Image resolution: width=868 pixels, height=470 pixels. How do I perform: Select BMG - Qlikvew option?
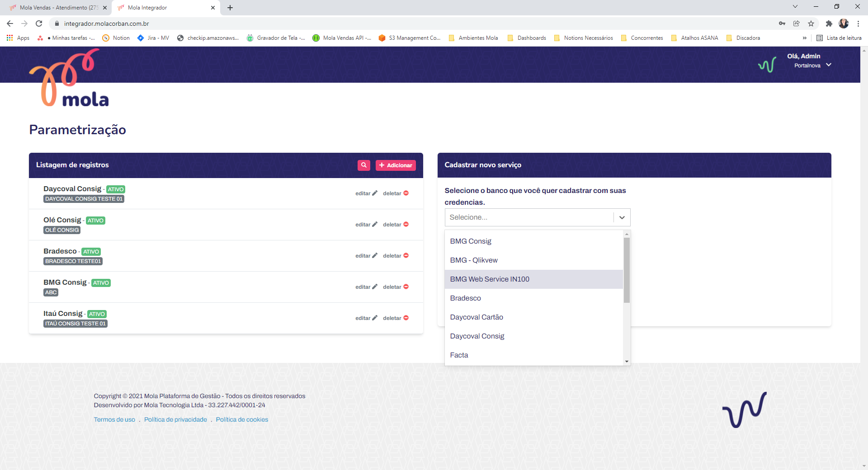coord(533,260)
